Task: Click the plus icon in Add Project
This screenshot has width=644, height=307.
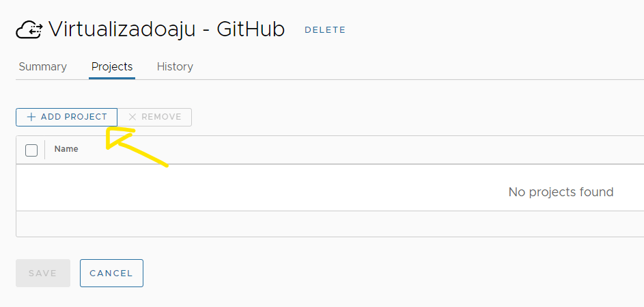Action: click(x=31, y=117)
